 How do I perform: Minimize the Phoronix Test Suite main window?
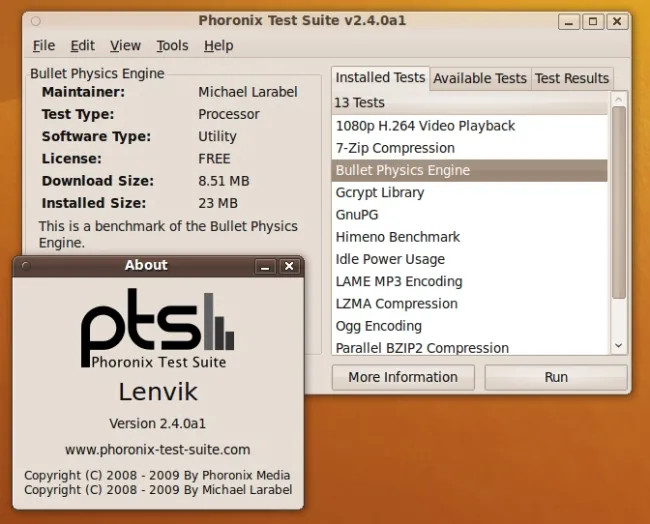click(x=568, y=22)
